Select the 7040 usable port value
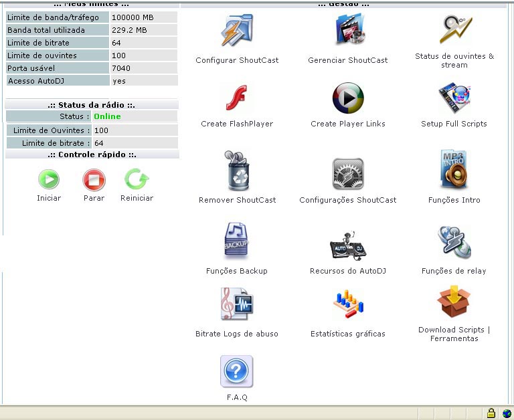 (x=121, y=68)
